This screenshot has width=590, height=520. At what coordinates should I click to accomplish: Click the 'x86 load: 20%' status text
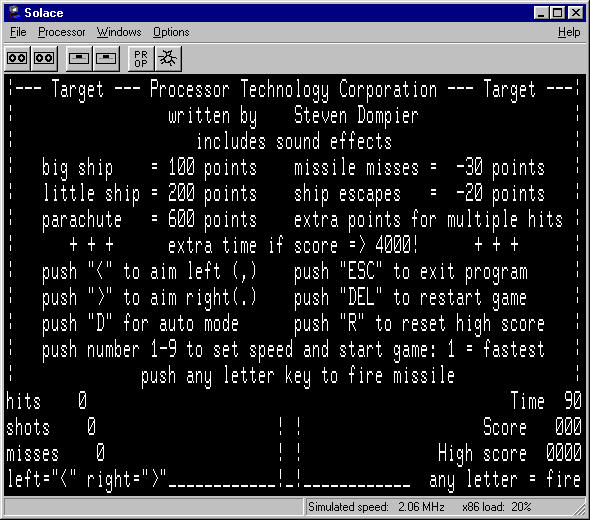point(496,507)
